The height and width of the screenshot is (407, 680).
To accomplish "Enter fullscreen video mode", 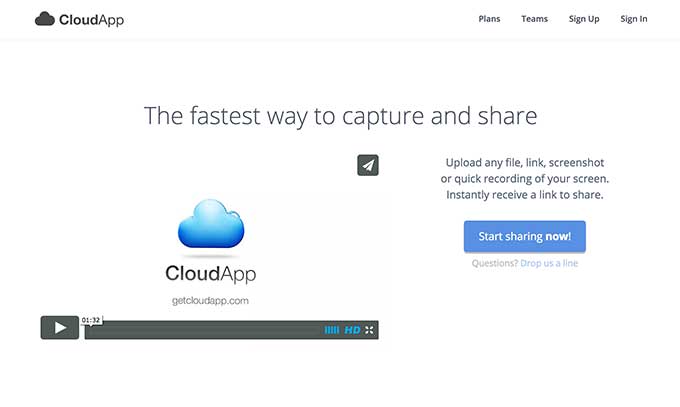I will [369, 330].
